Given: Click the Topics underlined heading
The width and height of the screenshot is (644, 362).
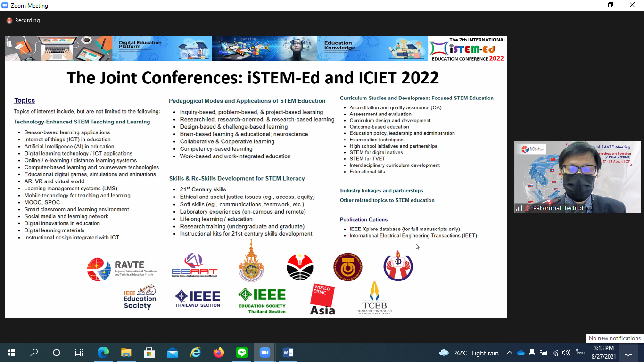Looking at the screenshot, I should [25, 100].
